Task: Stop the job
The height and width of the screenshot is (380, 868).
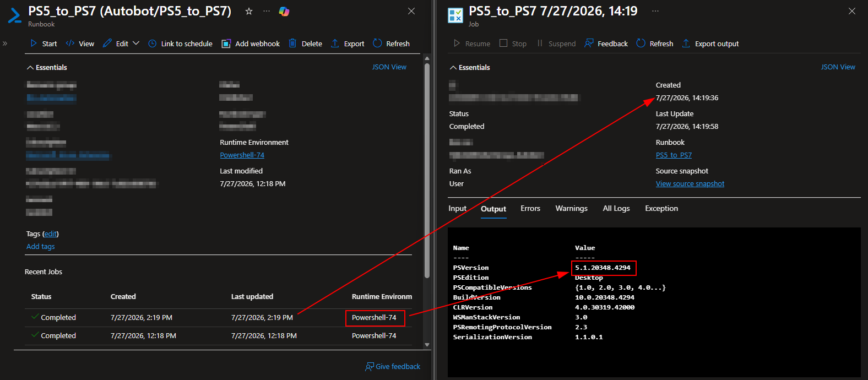Action: (513, 44)
